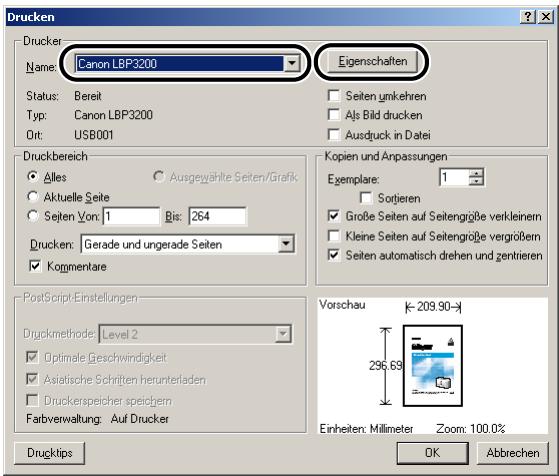Viewport: 559px width, 476px height.
Task: Cancel with the Abbrechen button
Action: (x=513, y=453)
